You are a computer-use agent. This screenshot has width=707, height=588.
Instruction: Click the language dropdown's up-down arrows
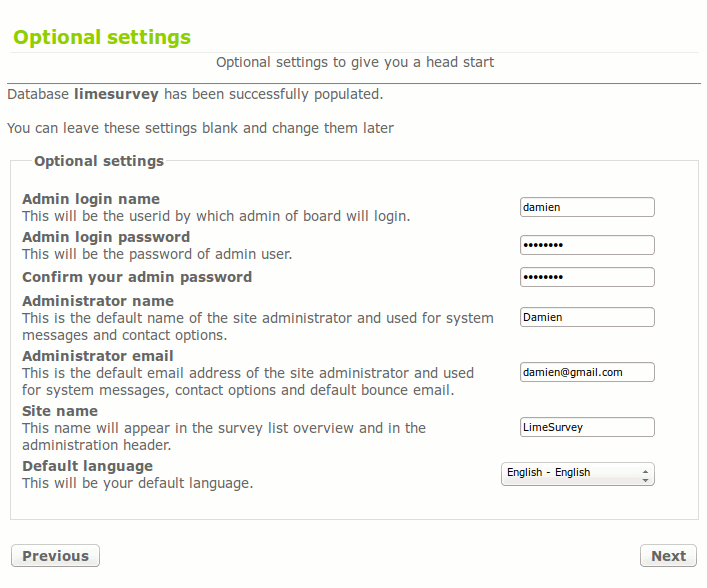[x=646, y=474]
